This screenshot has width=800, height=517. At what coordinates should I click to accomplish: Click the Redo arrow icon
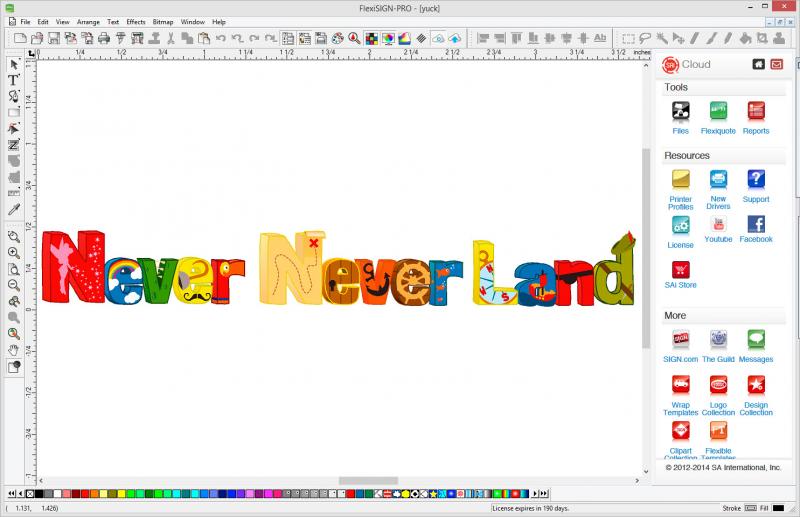tap(254, 38)
